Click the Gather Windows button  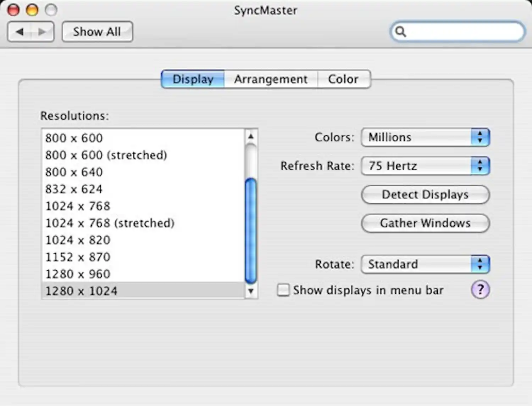click(425, 223)
